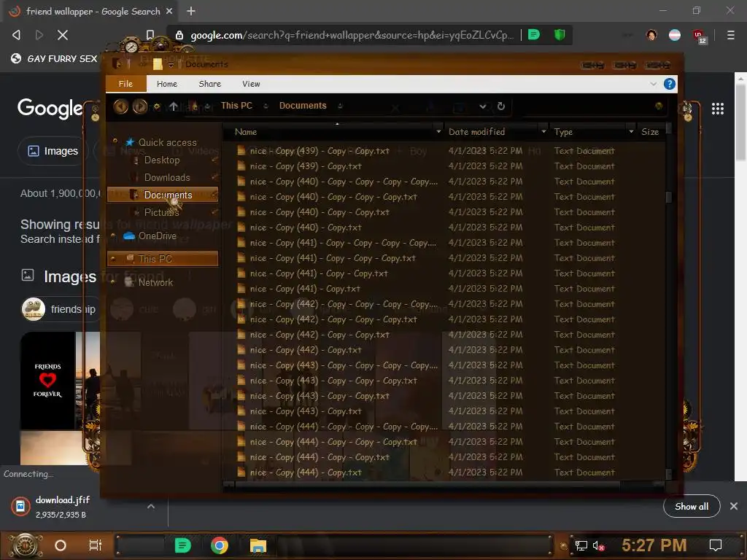This screenshot has width=747, height=560.
Task: Open Date modified filter dropdown
Action: [x=543, y=132]
